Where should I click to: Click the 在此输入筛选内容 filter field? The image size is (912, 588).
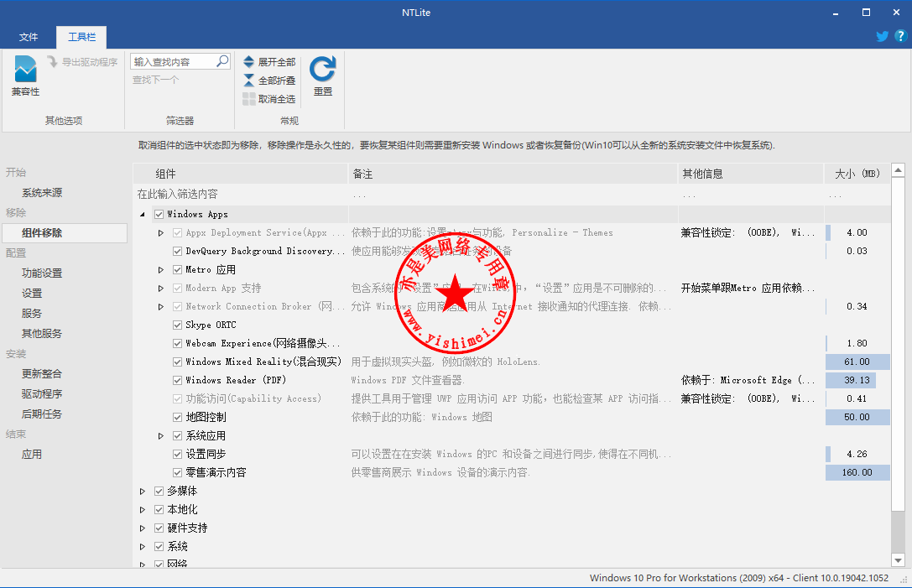tap(241, 195)
